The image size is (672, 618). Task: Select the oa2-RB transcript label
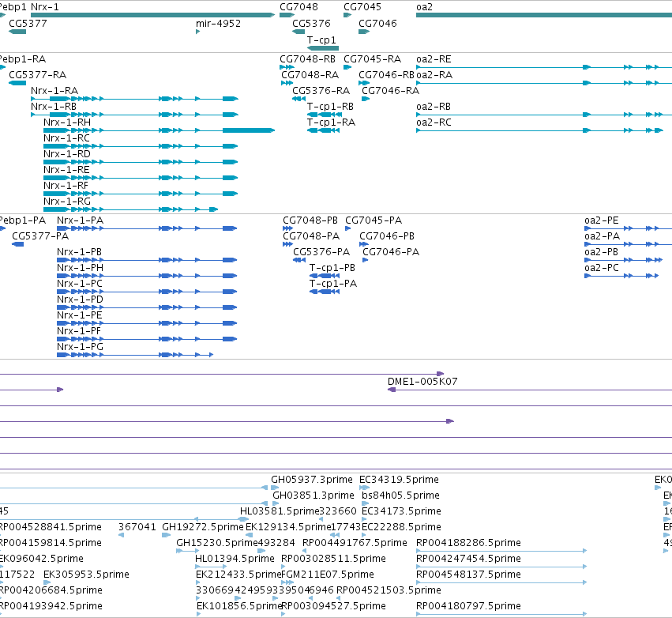point(434,107)
